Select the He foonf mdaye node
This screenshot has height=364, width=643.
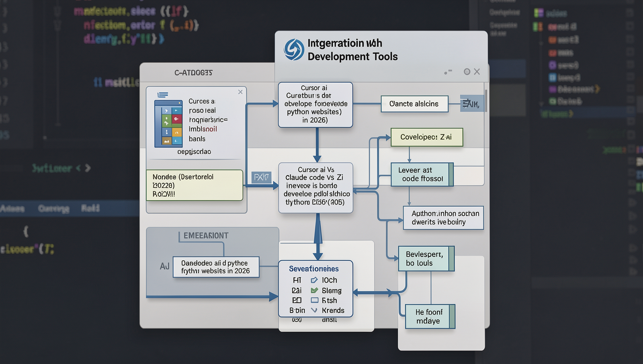click(430, 317)
